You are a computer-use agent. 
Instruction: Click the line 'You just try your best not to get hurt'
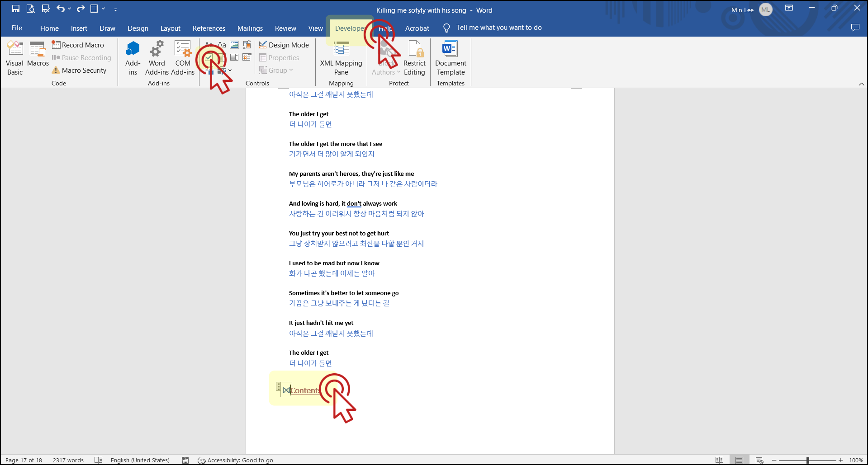pos(339,233)
